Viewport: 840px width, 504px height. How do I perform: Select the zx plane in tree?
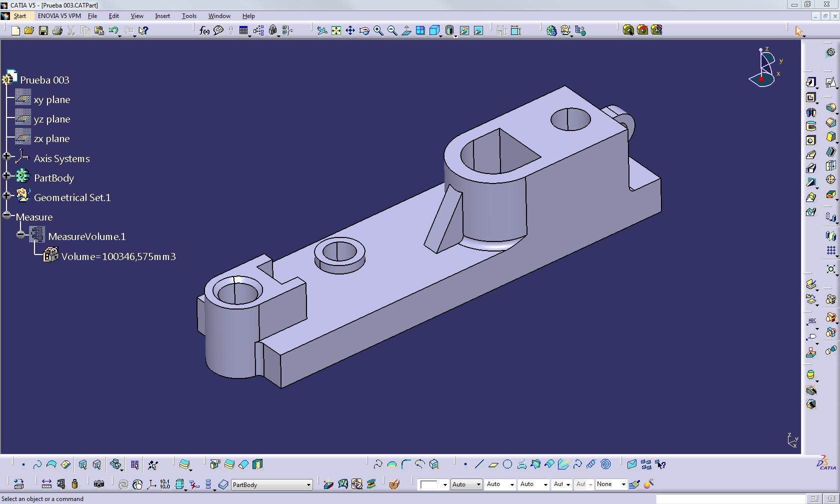[52, 138]
